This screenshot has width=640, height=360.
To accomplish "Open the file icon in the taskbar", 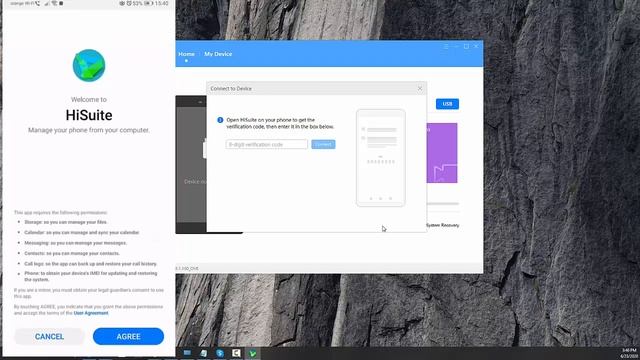I will coord(204,353).
